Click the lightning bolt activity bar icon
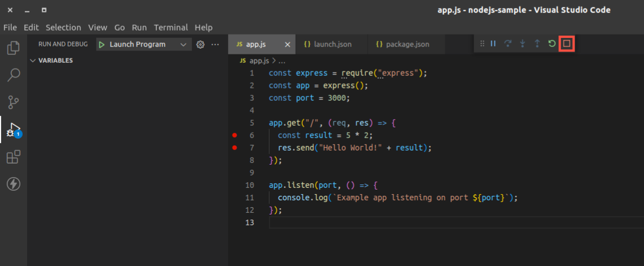 point(14,184)
